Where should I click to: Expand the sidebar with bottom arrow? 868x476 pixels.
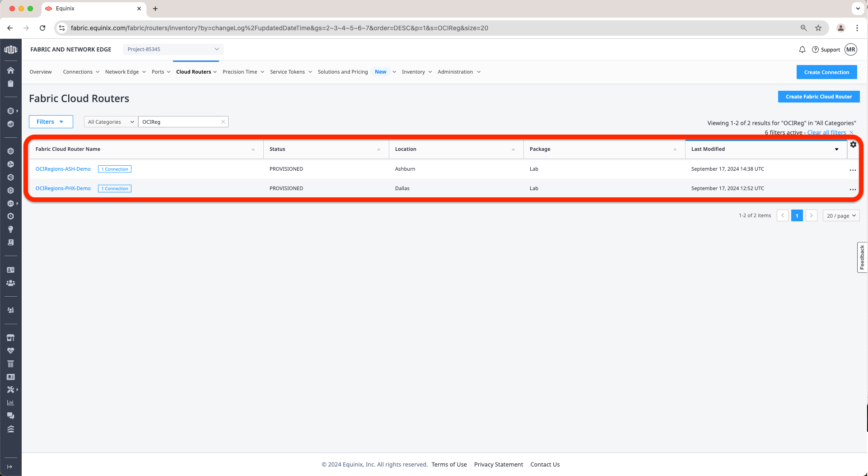point(10,467)
